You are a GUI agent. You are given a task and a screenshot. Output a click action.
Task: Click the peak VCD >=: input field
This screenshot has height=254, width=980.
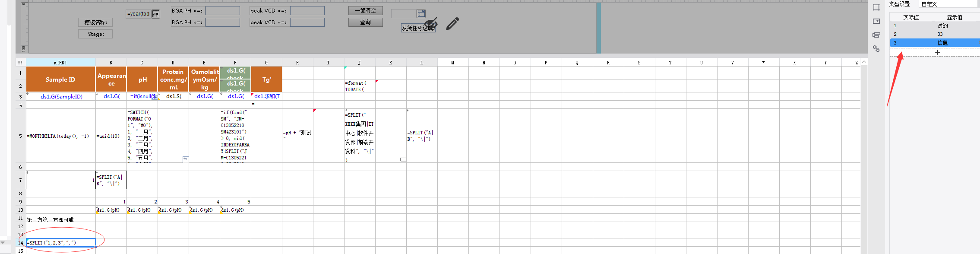[307, 10]
